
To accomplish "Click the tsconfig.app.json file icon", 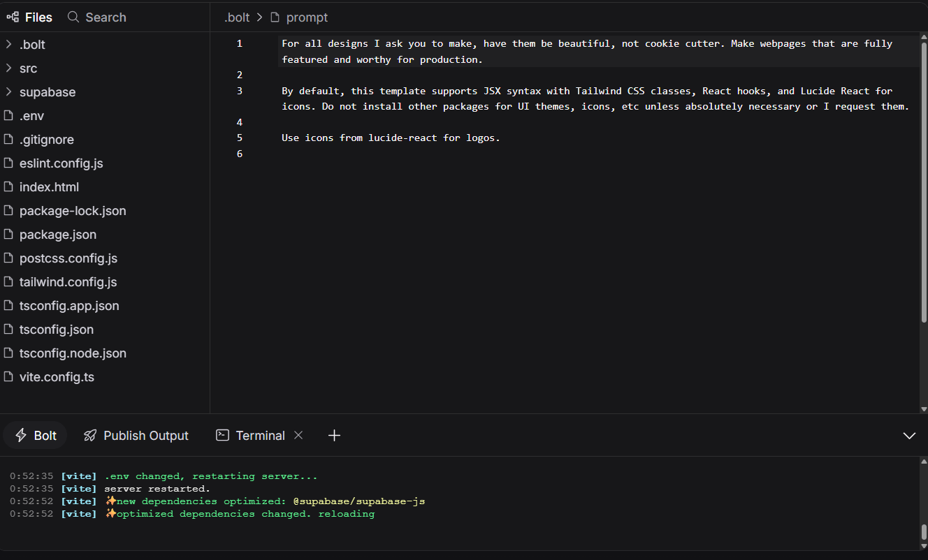I will click(8, 306).
